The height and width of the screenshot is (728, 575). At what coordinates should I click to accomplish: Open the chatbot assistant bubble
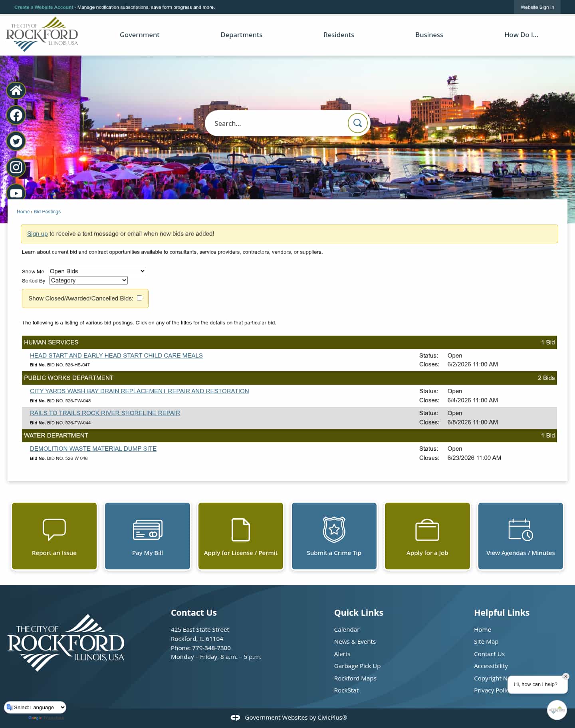(x=557, y=710)
